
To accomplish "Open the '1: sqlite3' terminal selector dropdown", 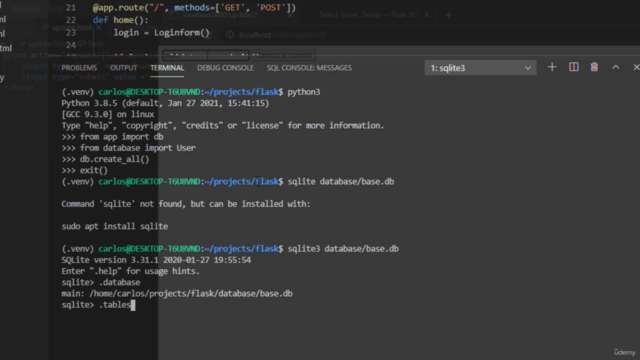I will (480, 68).
